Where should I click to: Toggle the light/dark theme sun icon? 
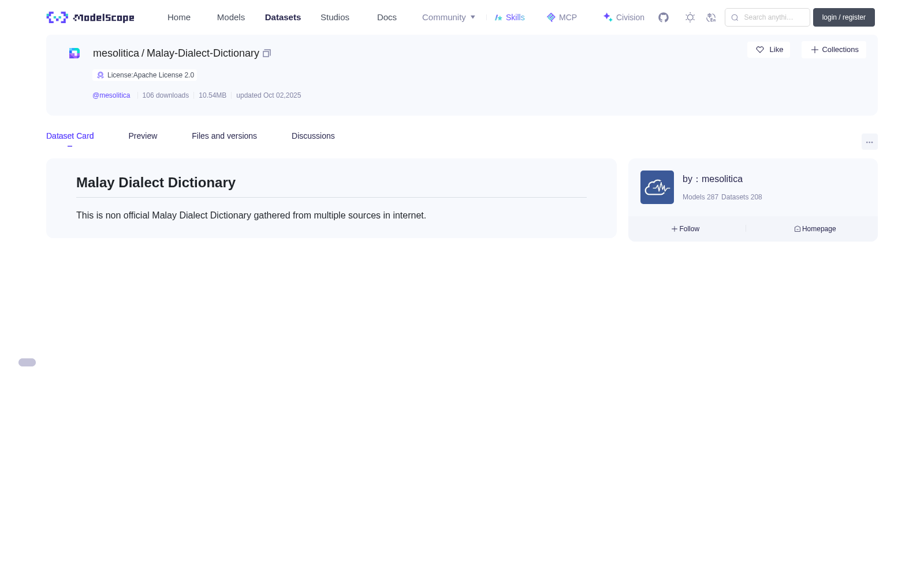pyautogui.click(x=690, y=17)
